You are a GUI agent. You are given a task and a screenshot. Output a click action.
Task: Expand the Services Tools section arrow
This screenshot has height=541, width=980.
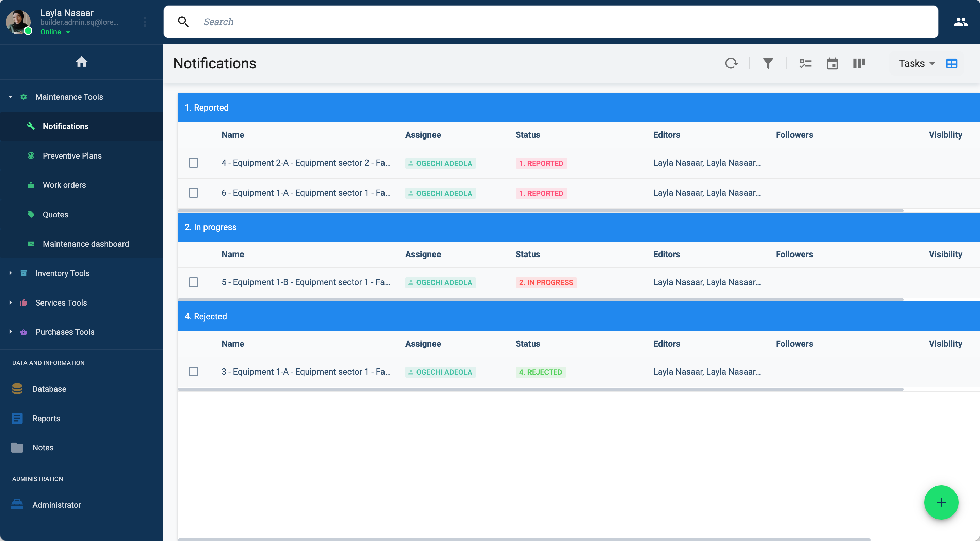pyautogui.click(x=10, y=302)
